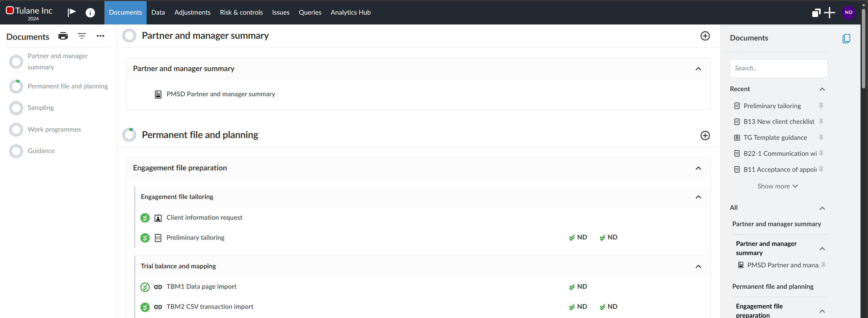Screen dimensions: 868x318
Task: Collapse Partner and manager summary in right panel
Action: point(822,249)
